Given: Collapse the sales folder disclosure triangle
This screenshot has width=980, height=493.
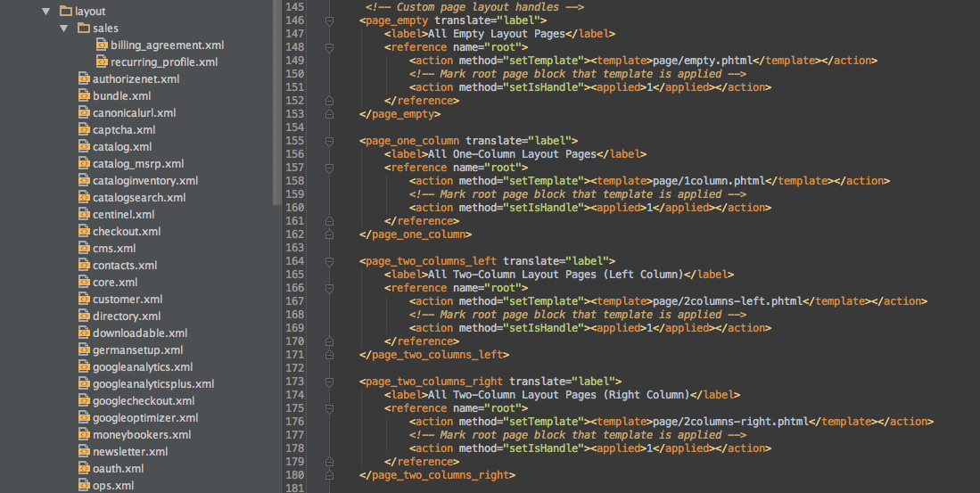Looking at the screenshot, I should pyautogui.click(x=63, y=29).
